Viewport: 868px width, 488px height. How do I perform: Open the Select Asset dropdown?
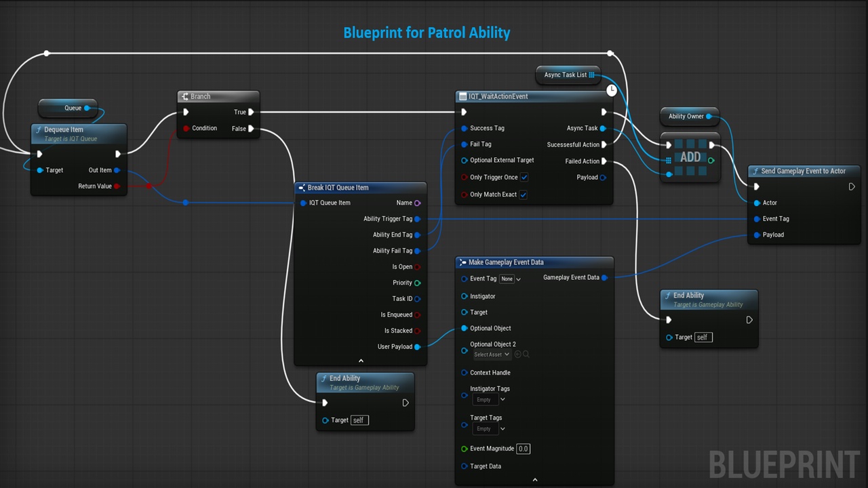(x=491, y=354)
